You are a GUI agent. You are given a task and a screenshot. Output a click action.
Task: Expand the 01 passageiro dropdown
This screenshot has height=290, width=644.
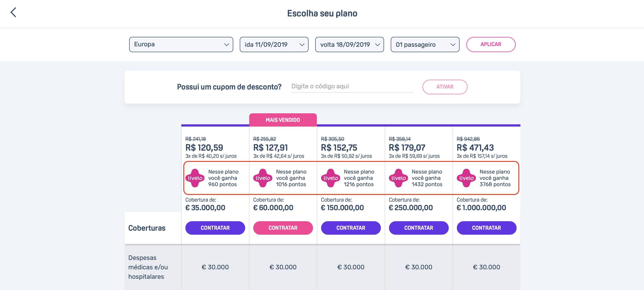[425, 45]
